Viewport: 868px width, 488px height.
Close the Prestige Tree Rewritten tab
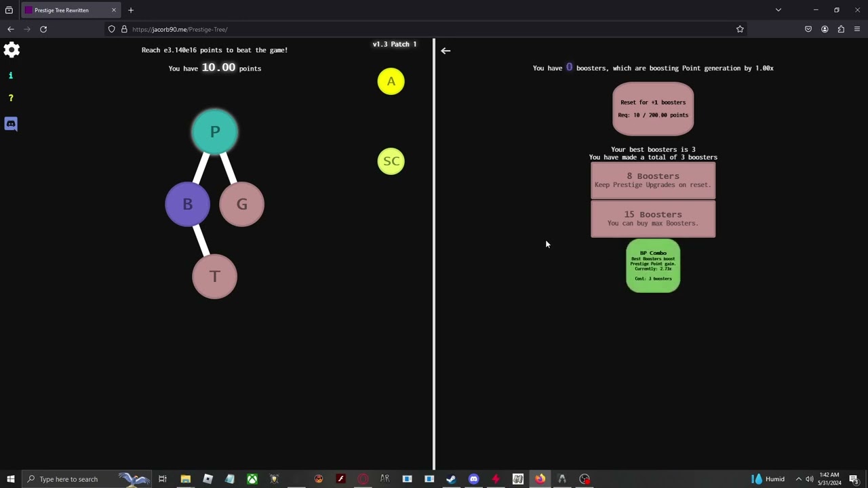114,10
